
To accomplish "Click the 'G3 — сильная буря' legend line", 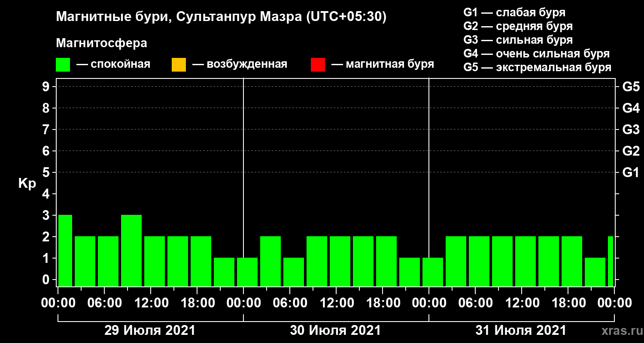I will (518, 40).
